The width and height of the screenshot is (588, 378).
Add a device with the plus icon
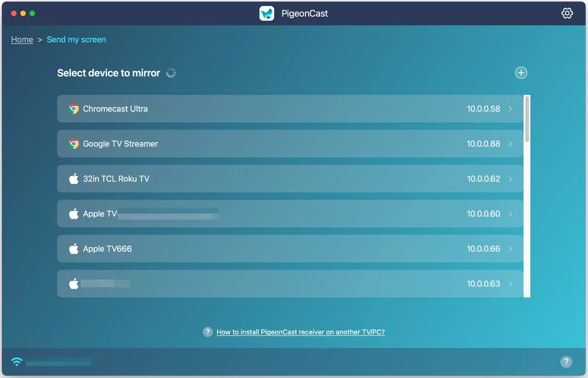(x=521, y=73)
